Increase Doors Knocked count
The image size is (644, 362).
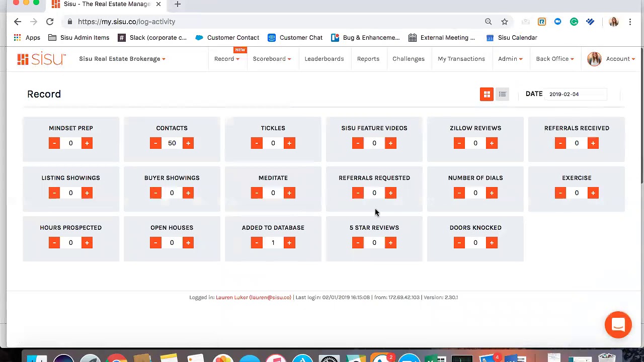tap(492, 243)
